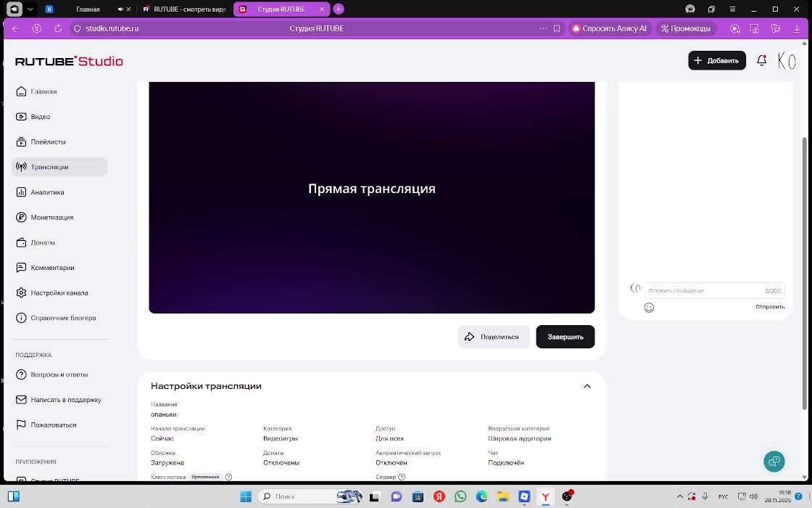Viewport: 812px width, 508px height.
Task: Open File Explorer from the taskbar
Action: coord(503,496)
